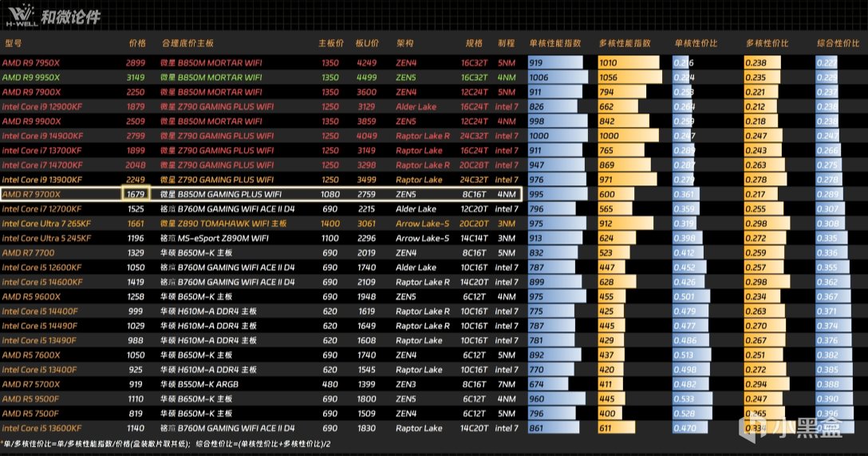Click the 规格 column header
The width and height of the screenshot is (868, 456).
click(x=474, y=43)
